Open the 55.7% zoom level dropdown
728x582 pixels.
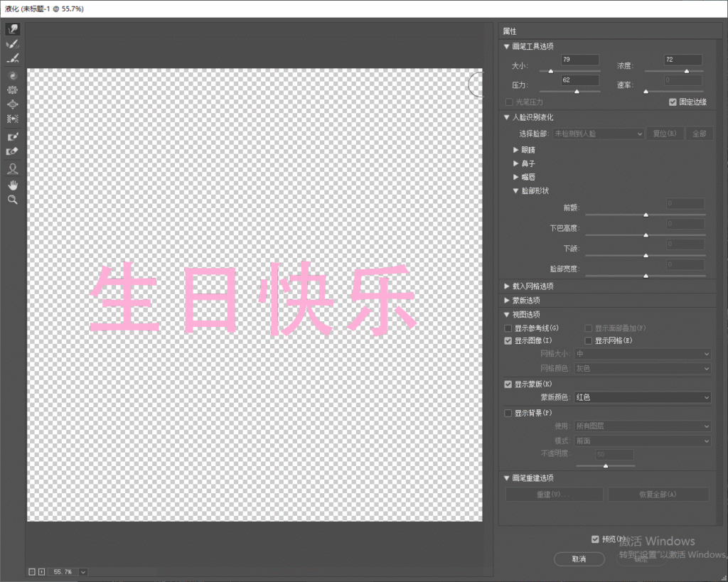pyautogui.click(x=83, y=572)
